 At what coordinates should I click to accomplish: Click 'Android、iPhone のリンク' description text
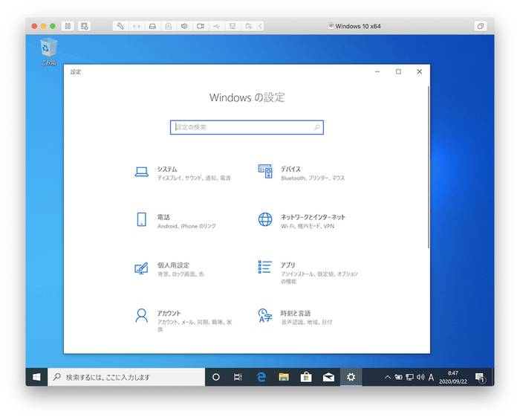pos(186,226)
